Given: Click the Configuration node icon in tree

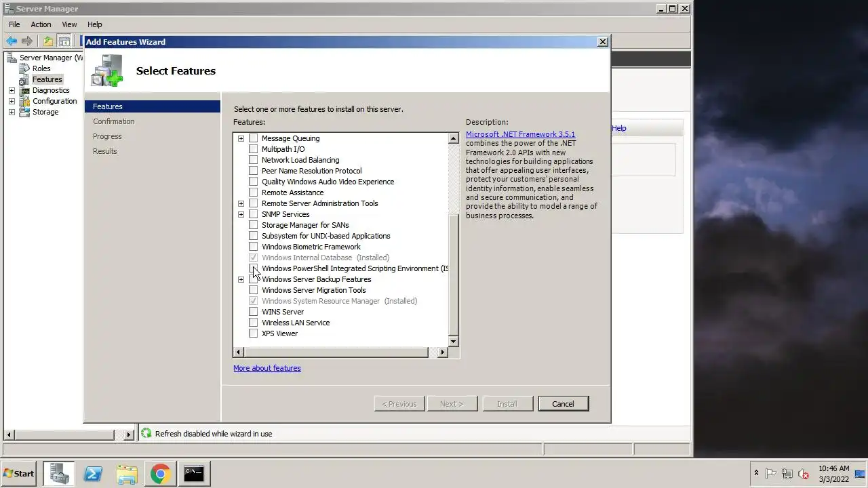Looking at the screenshot, I should tap(25, 101).
